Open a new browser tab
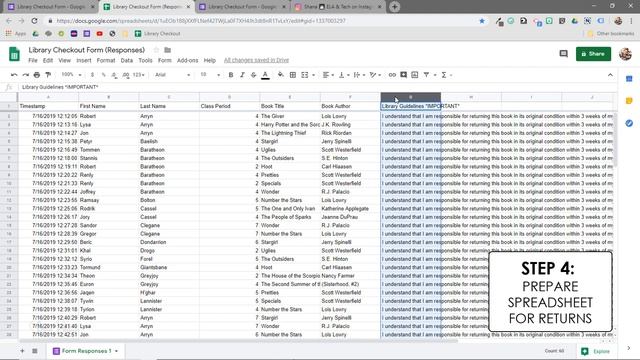Screen dimensions: 640x360 coord(394,7)
